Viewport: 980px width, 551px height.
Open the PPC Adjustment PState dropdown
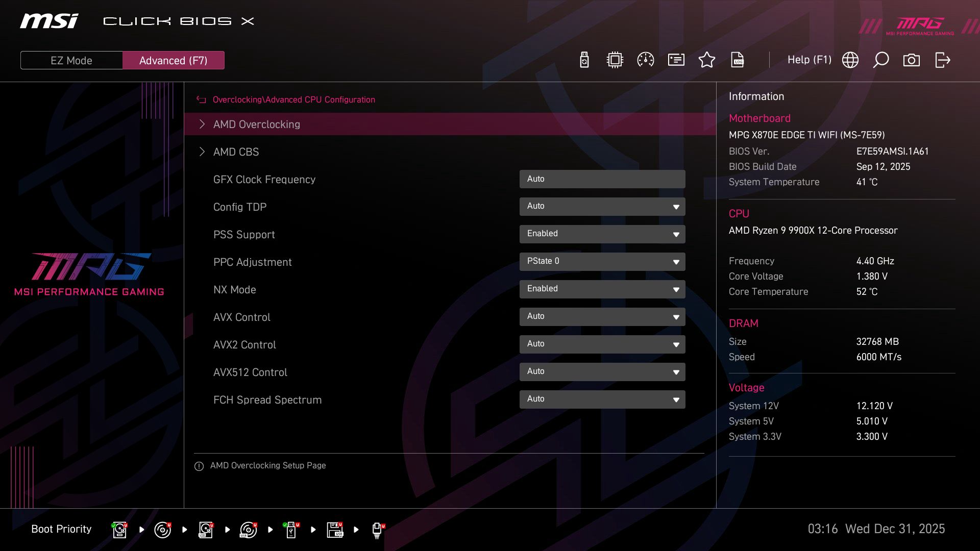(x=602, y=261)
